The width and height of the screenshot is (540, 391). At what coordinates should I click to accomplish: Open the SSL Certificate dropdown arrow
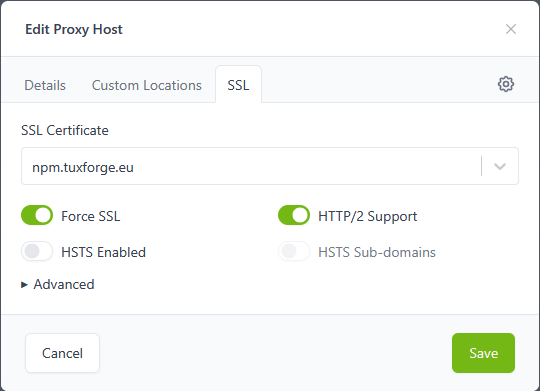[500, 166]
